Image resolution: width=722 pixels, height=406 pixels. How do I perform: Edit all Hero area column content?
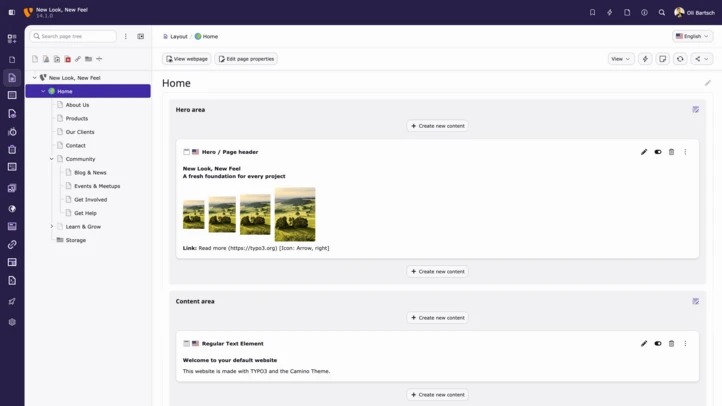point(696,110)
